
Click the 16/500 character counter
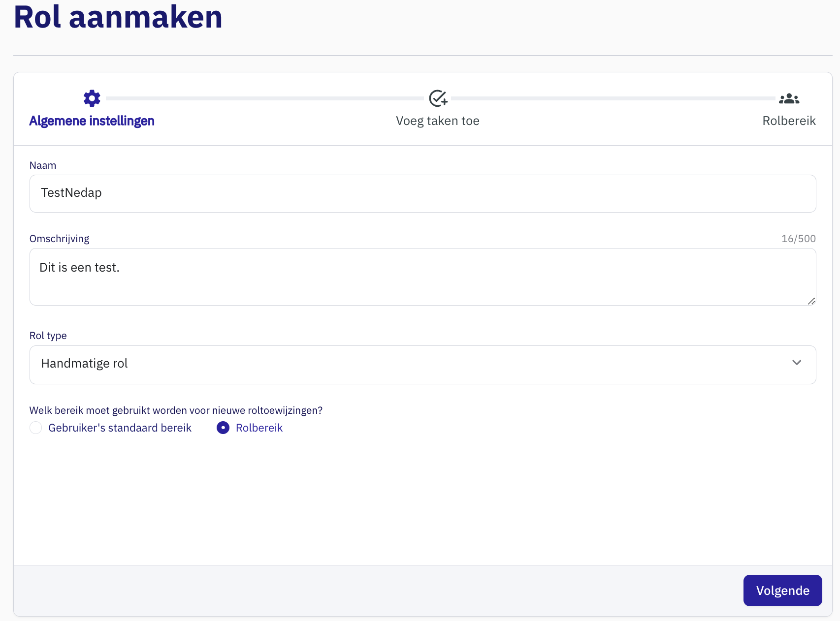pos(799,239)
